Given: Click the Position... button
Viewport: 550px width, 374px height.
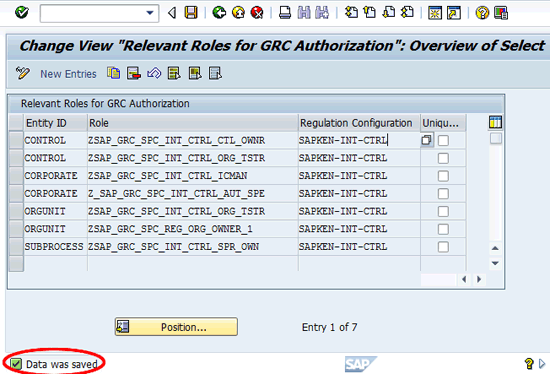Looking at the screenshot, I should click(176, 327).
